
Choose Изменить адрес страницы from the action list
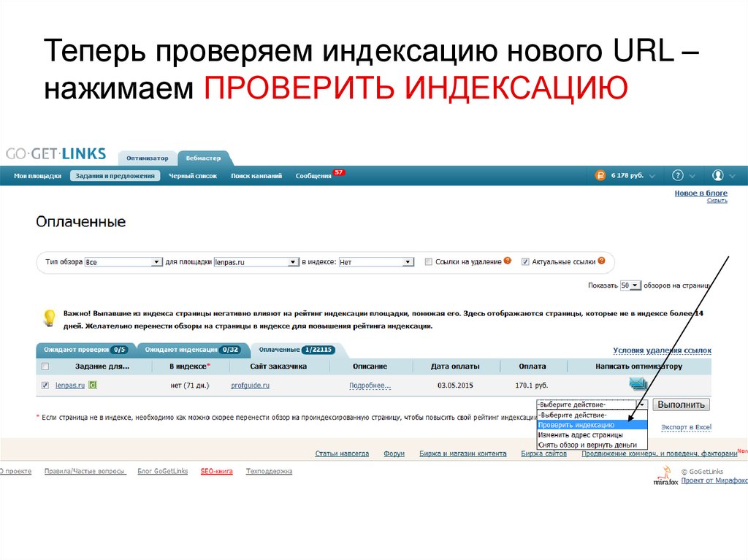tap(592, 435)
